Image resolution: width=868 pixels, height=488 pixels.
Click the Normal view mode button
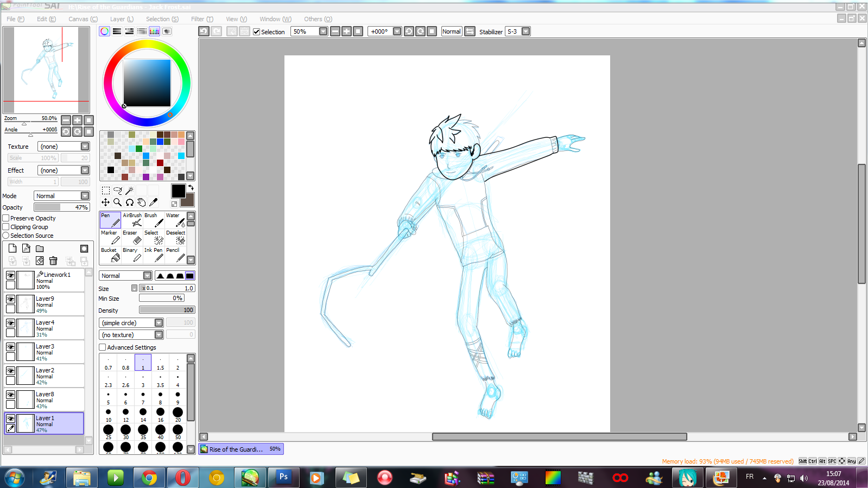pyautogui.click(x=452, y=31)
